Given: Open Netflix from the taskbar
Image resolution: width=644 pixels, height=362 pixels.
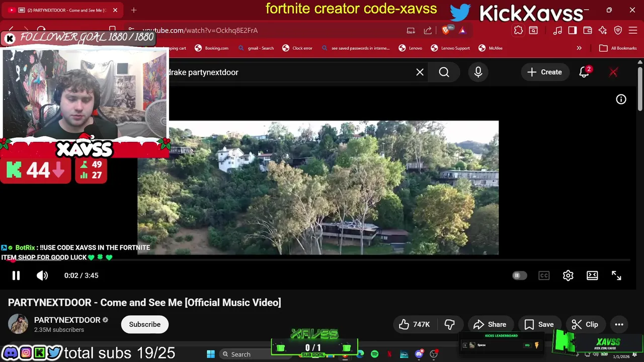Looking at the screenshot, I should (389, 354).
